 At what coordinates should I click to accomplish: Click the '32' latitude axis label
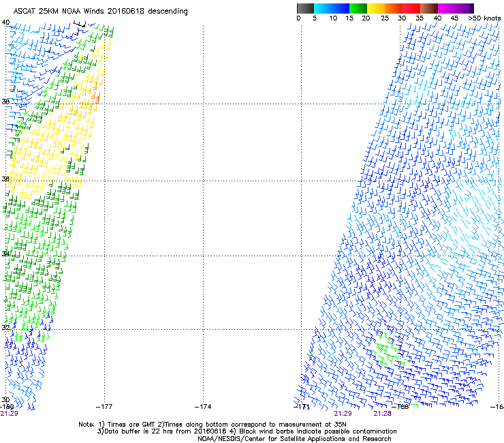click(5, 328)
